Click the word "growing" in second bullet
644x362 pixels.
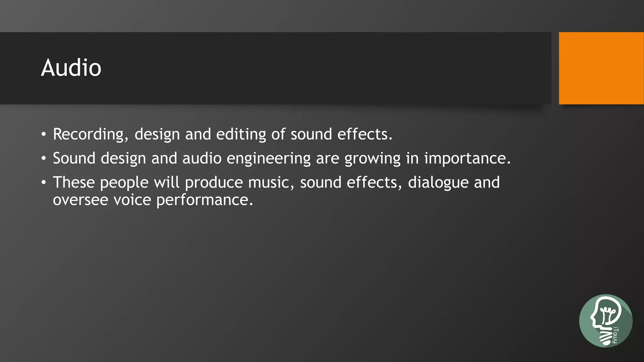[x=373, y=159]
